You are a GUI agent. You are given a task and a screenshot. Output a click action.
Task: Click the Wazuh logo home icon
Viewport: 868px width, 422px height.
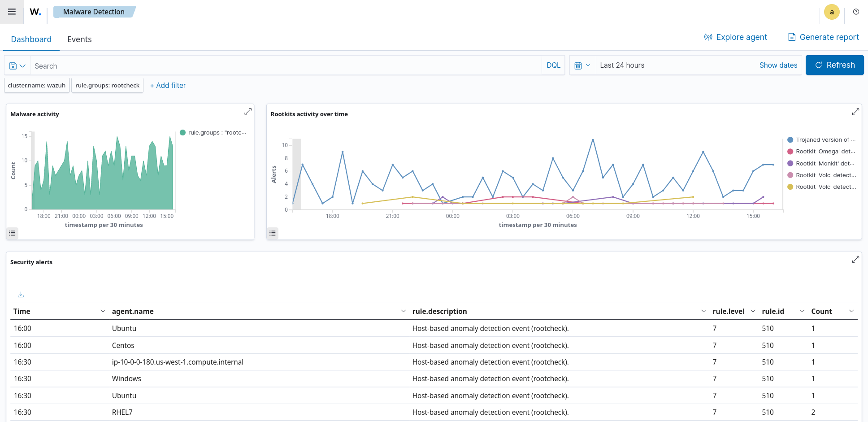click(x=35, y=12)
